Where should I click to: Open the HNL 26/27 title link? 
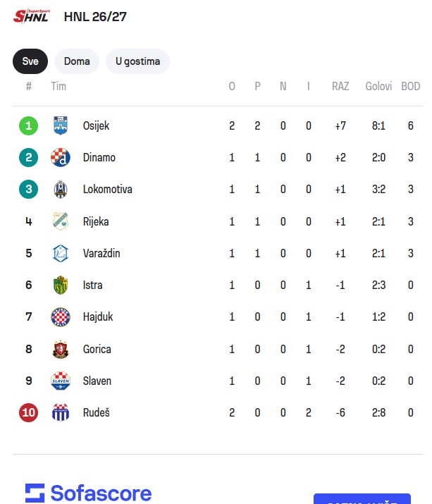tap(95, 17)
